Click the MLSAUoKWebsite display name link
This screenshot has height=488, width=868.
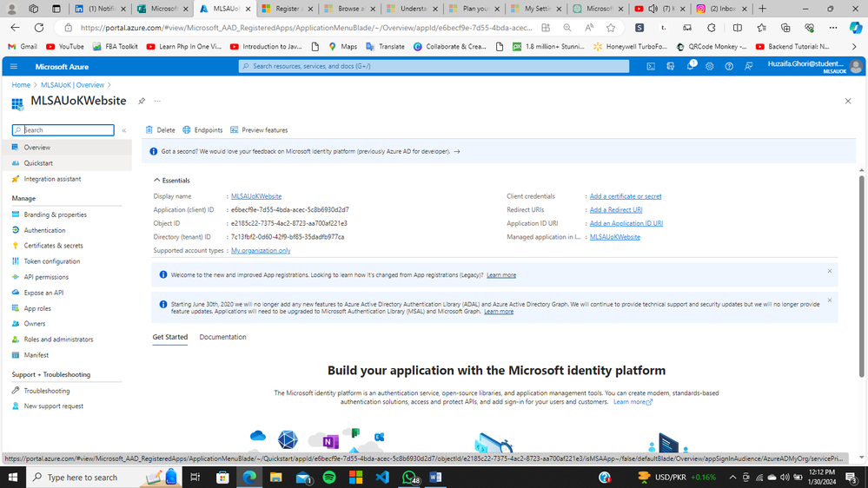pos(256,196)
